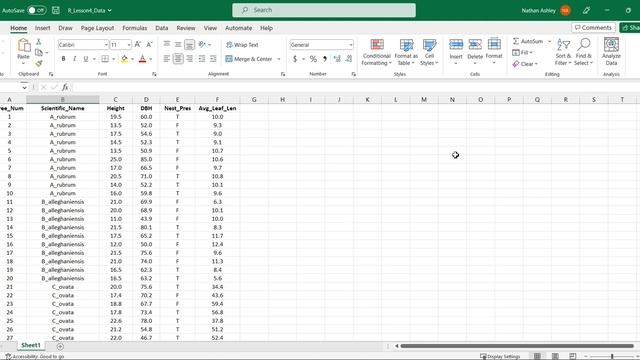Click the Comments button

593,27
